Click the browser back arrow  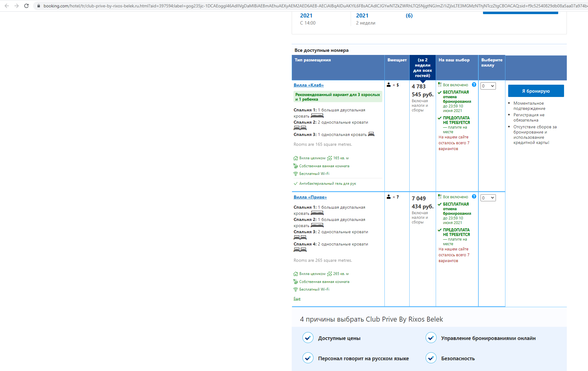click(x=7, y=6)
